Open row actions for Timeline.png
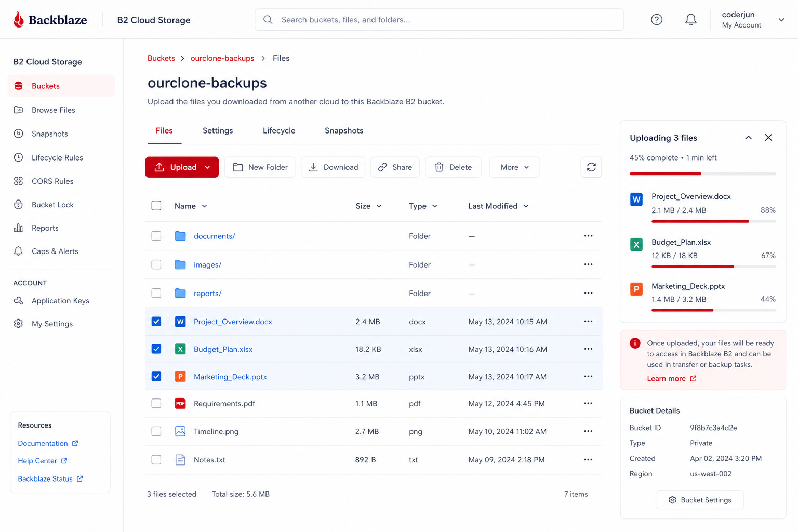This screenshot has height=532, width=798. pos(588,431)
